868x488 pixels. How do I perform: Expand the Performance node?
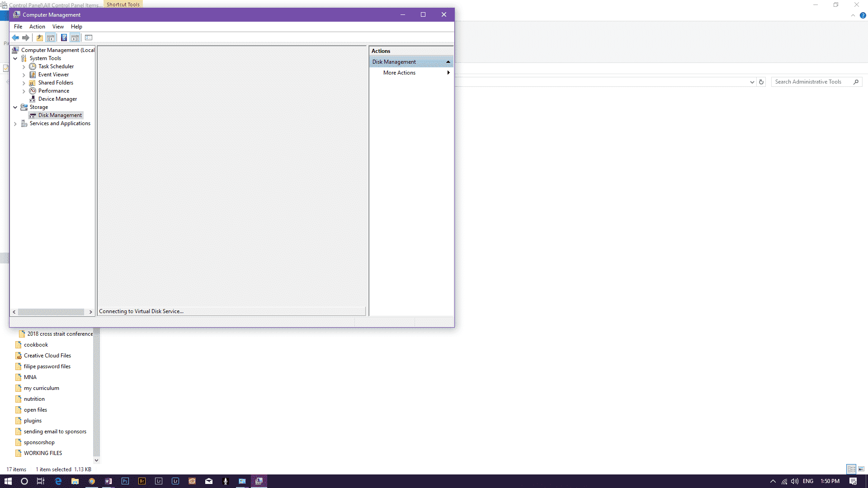[x=24, y=91]
